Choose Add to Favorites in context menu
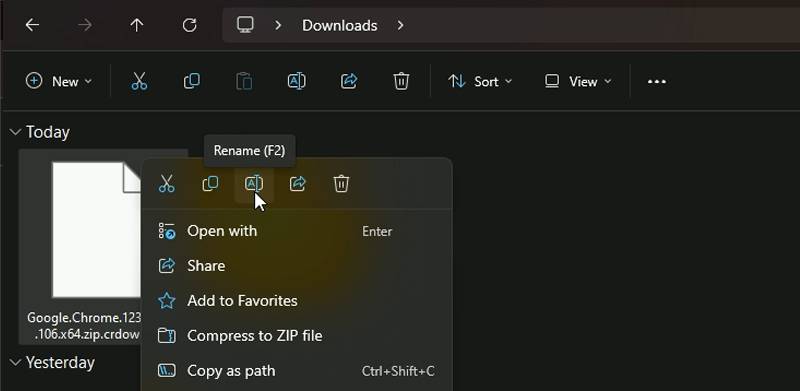The height and width of the screenshot is (391, 800). [296, 301]
